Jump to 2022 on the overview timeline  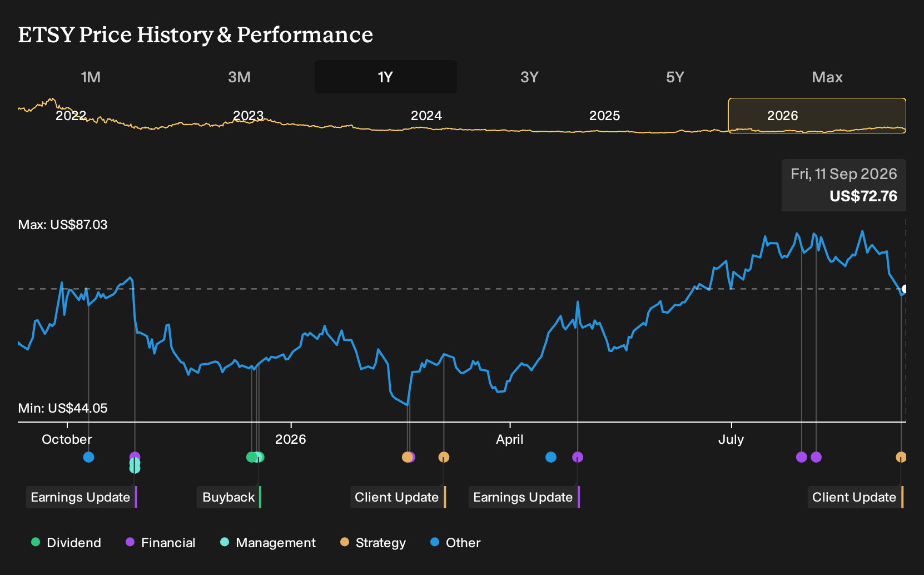(x=71, y=116)
